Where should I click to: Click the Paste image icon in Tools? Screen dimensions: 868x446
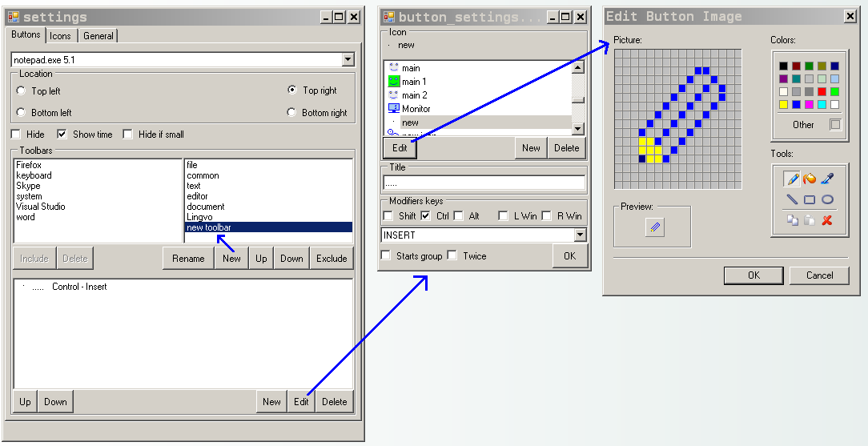click(x=810, y=220)
